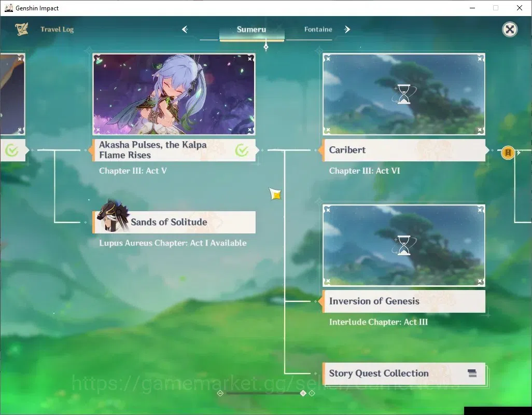Click the orange bookmark node icon right of Caribert

point(508,153)
